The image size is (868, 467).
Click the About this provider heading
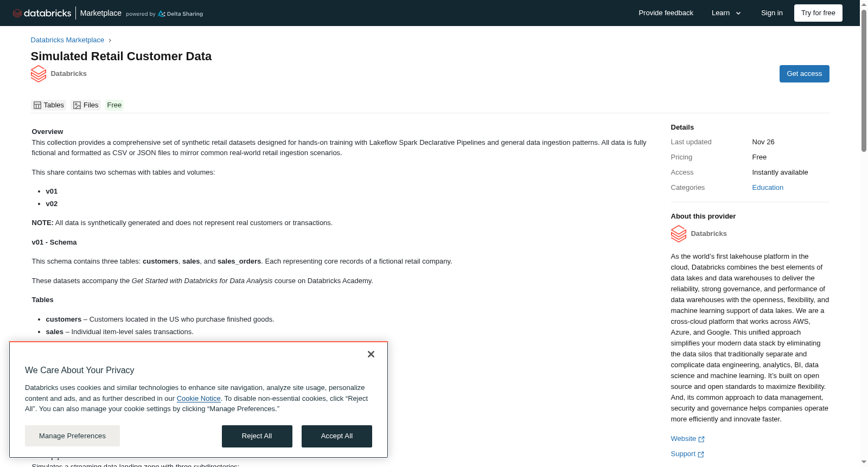(703, 216)
